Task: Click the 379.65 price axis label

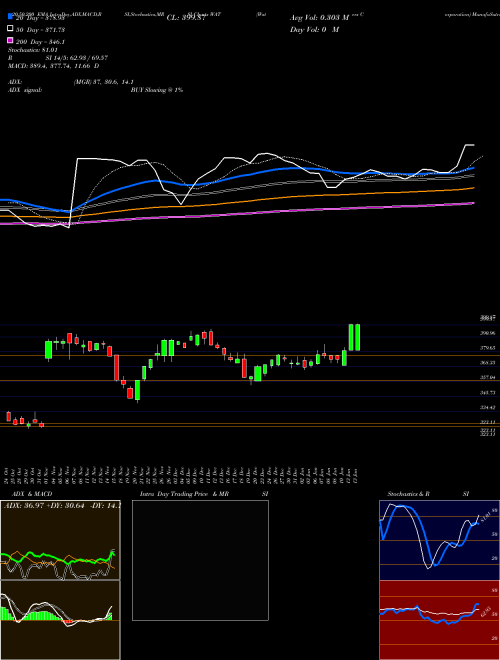Action: click(487, 348)
